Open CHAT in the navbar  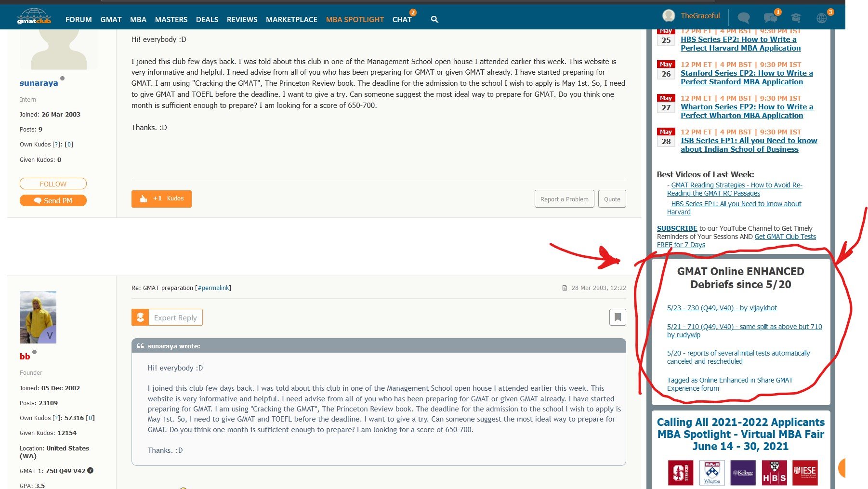coord(402,20)
